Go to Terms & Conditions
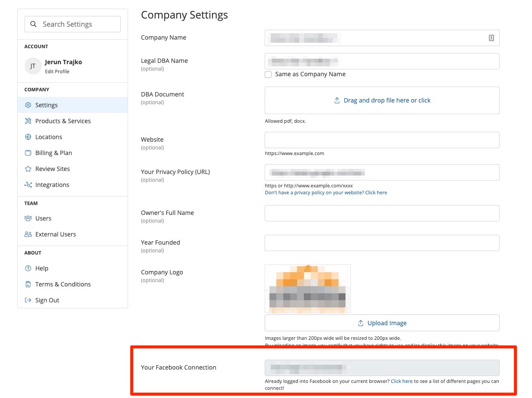Screen dimensions: 532x398 pos(63,284)
